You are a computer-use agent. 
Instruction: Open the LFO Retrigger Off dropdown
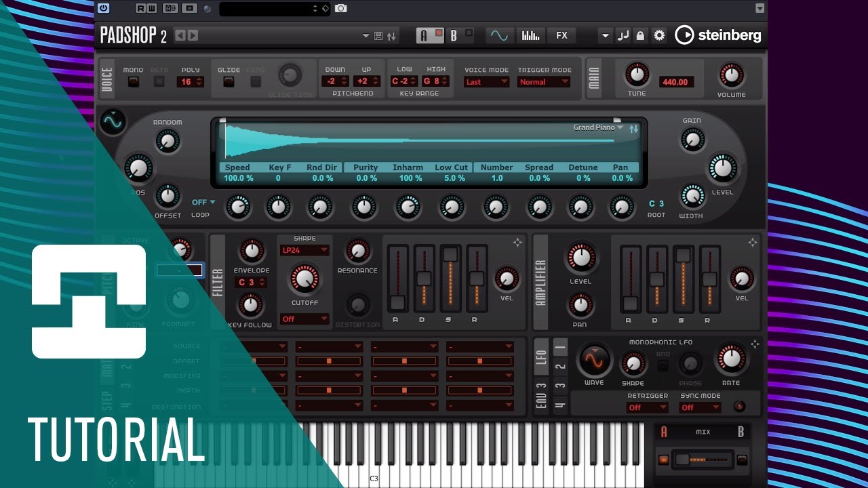click(648, 407)
